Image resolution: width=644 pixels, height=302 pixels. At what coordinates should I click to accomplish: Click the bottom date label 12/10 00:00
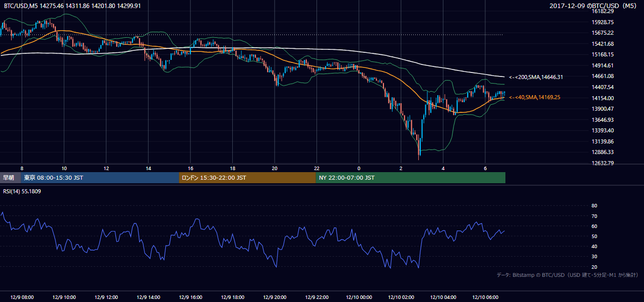359,297
